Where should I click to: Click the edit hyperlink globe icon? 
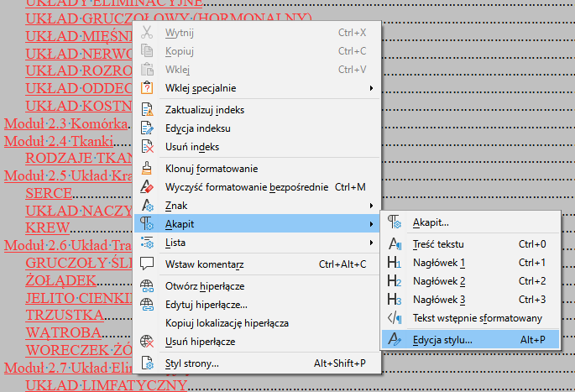click(147, 305)
